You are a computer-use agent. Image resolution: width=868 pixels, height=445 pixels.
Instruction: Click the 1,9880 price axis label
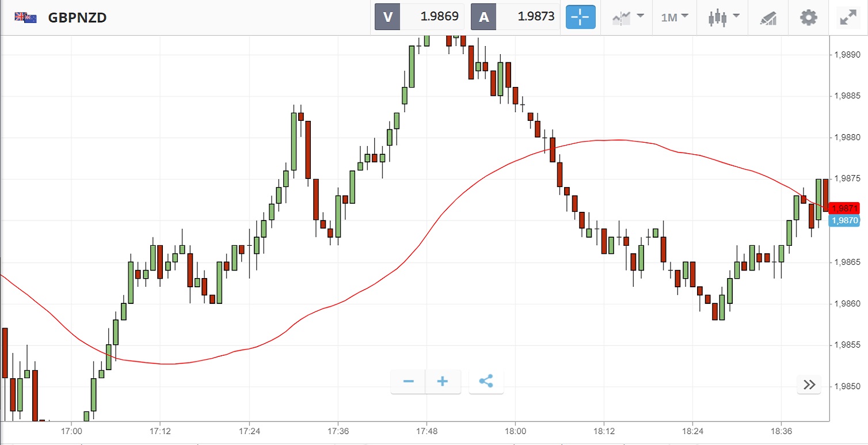click(x=847, y=138)
